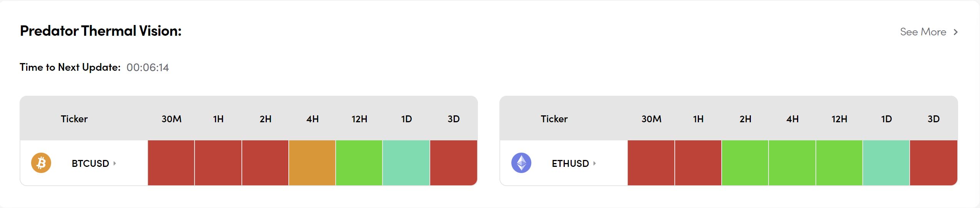
Task: Click the 4H column header in the BTC table
Action: click(x=312, y=119)
